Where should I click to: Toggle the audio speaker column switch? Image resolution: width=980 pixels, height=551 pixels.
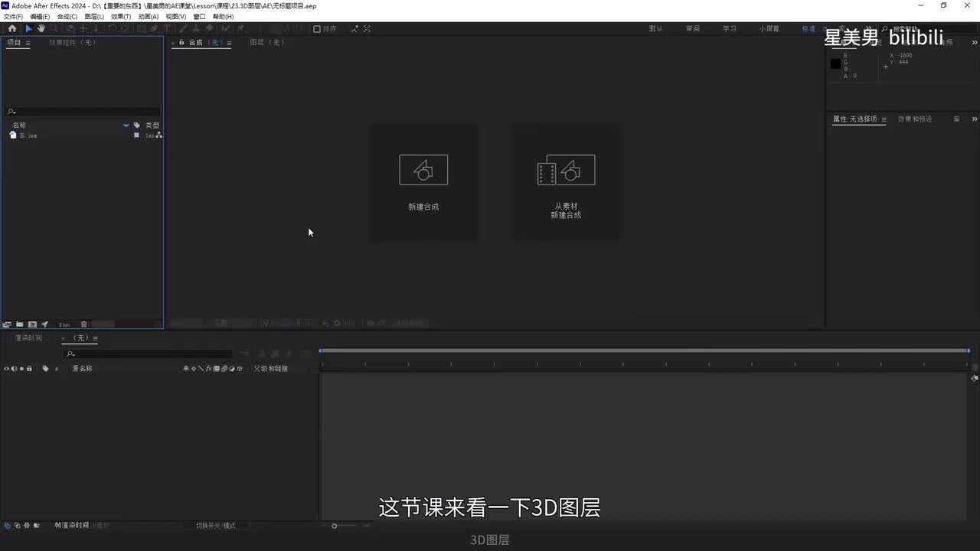point(14,369)
